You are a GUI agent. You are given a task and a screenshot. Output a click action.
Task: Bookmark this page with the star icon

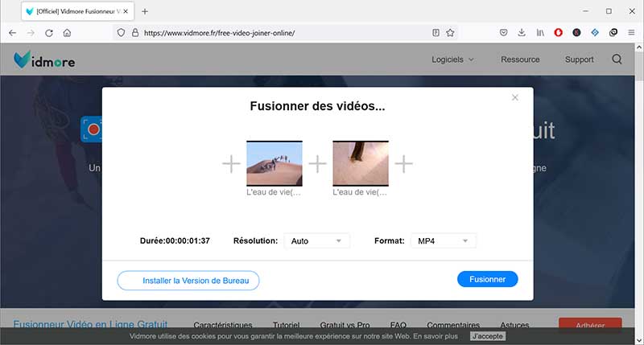(450, 33)
